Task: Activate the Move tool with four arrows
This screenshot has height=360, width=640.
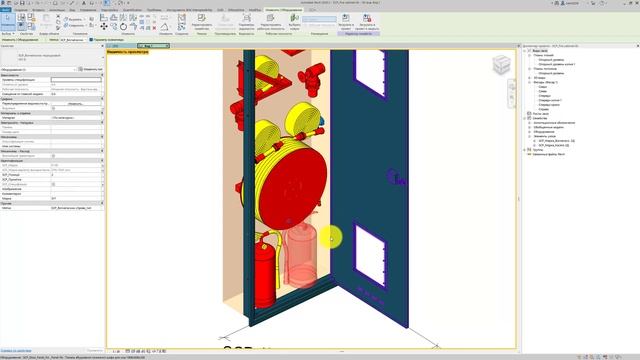Action: click(x=104, y=27)
